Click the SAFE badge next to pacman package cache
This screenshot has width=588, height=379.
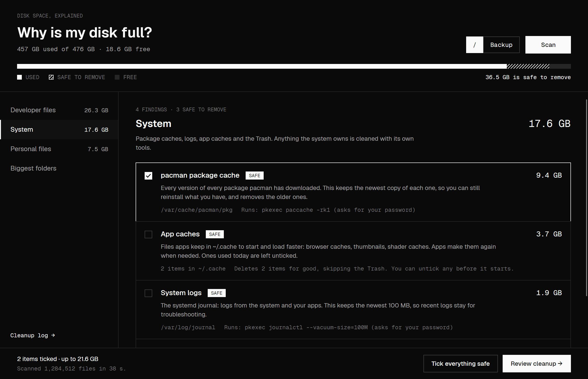click(254, 176)
